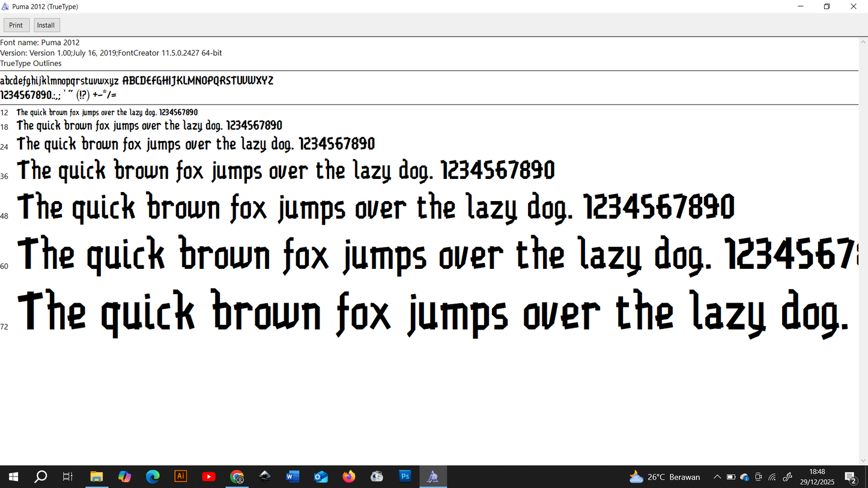Select the active font viewer taskbar icon

coord(433,477)
